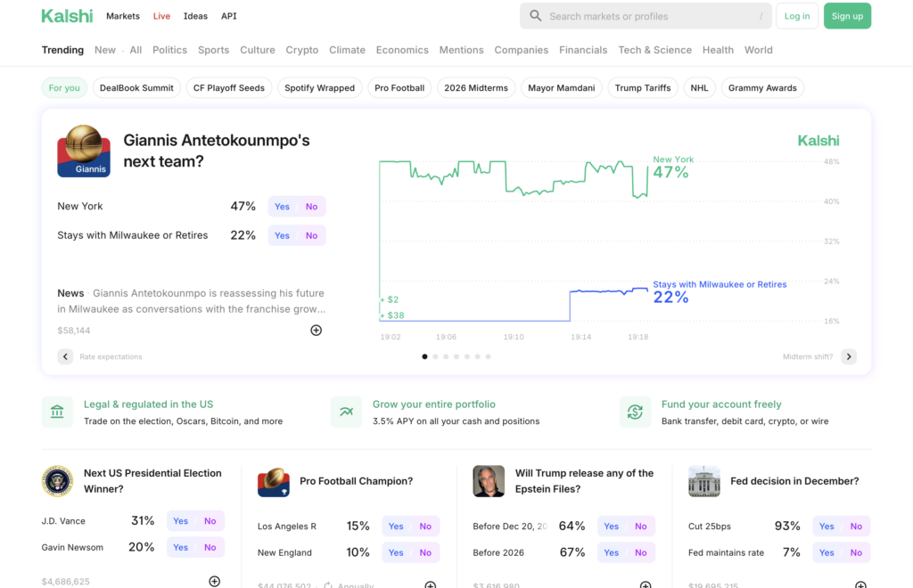
Task: Switch to the Politics category tab
Action: 169,50
